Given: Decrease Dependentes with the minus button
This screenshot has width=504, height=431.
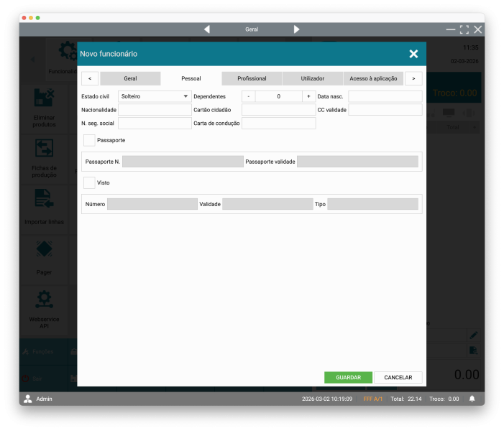Looking at the screenshot, I should [x=248, y=96].
